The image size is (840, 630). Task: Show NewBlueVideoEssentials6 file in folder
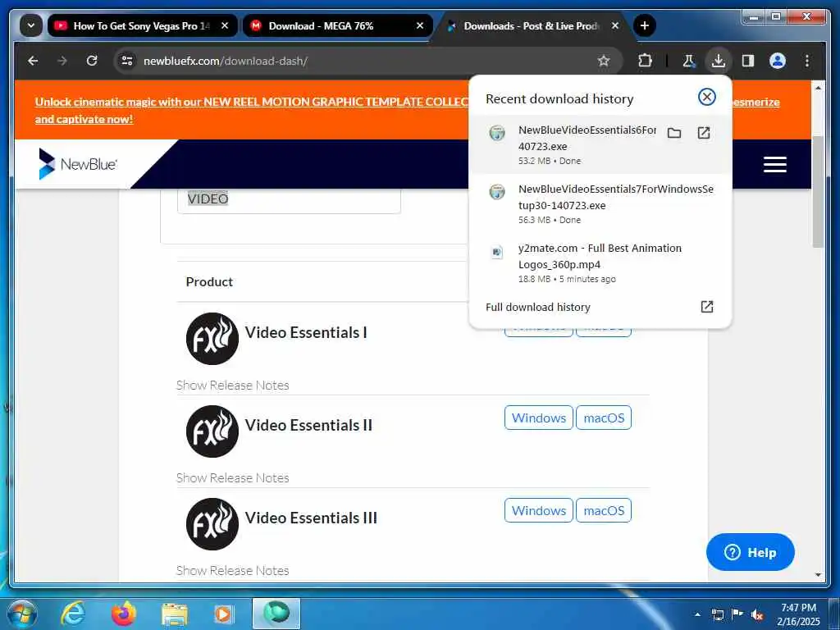674,133
